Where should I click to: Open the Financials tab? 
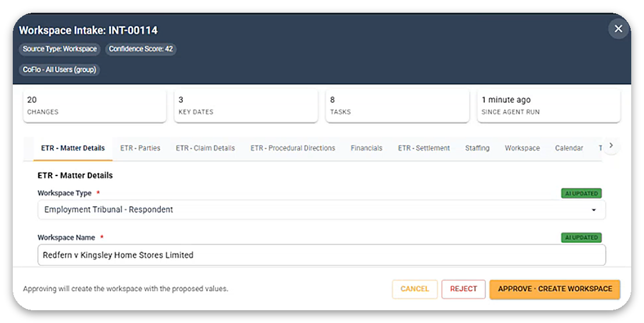[x=366, y=148]
